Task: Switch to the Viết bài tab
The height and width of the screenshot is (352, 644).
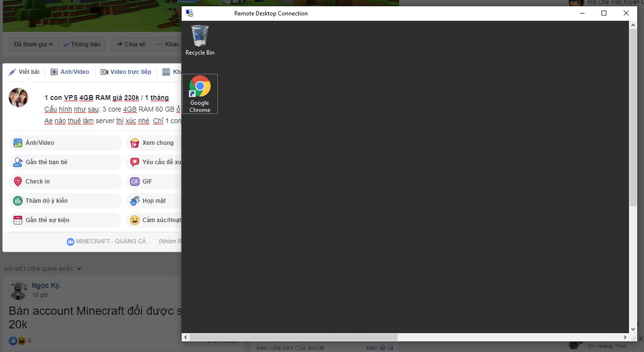Action: tap(24, 72)
